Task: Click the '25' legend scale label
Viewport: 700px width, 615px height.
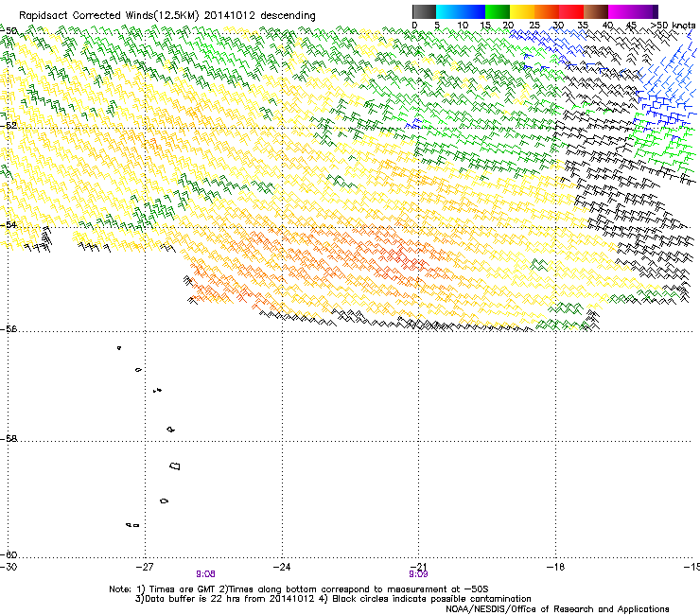Action: [x=534, y=26]
